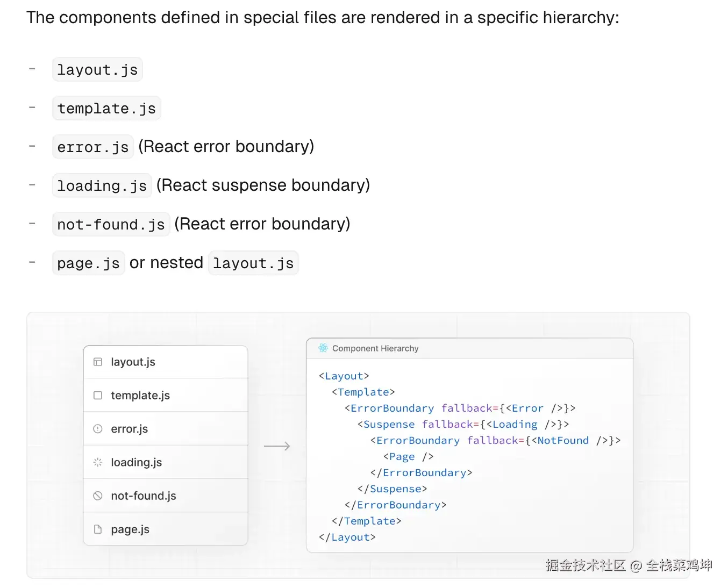Select the template.js row in file list
The image size is (728, 588).
pyautogui.click(x=166, y=396)
